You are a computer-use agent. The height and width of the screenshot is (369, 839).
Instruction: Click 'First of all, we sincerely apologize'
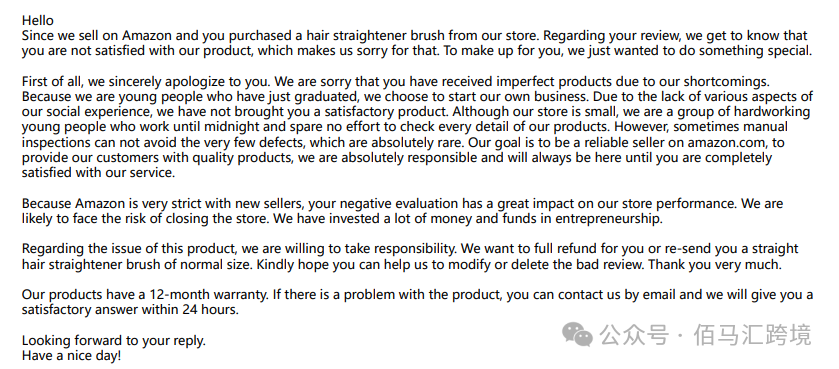(117, 82)
